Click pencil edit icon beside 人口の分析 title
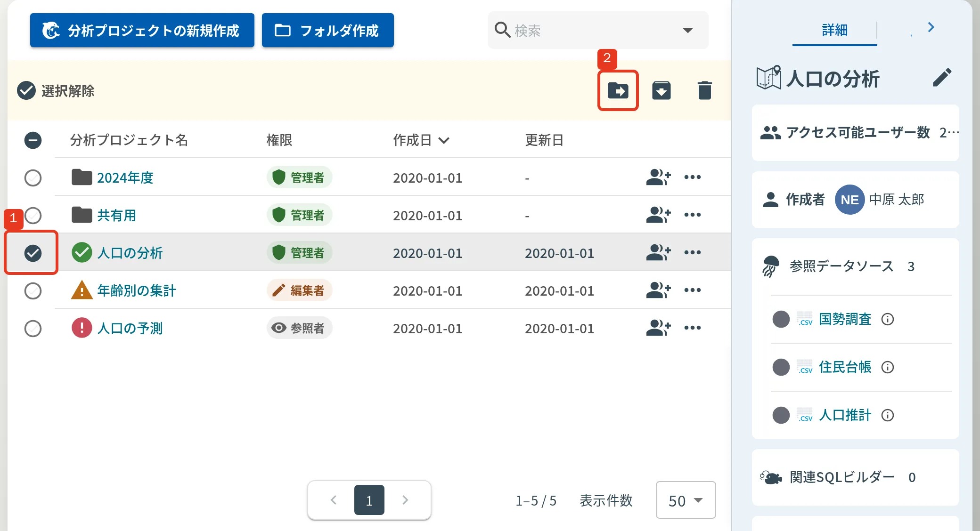980x531 pixels. coord(942,78)
